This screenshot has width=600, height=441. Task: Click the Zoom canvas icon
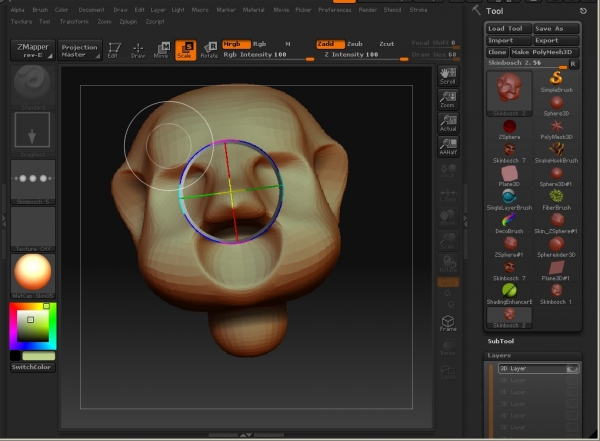coord(448,100)
